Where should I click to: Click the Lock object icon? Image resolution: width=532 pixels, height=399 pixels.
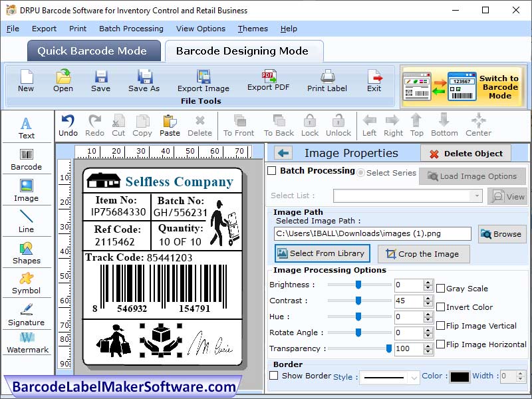coord(310,126)
